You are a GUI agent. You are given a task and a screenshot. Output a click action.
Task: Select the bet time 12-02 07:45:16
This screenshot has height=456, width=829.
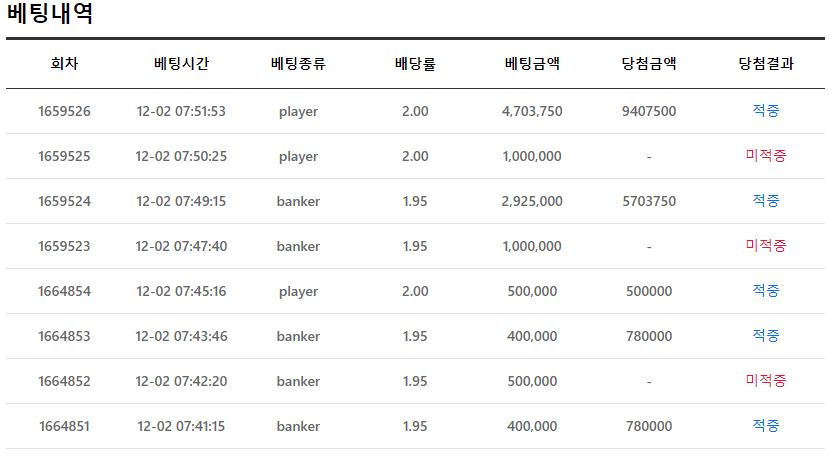(x=181, y=291)
